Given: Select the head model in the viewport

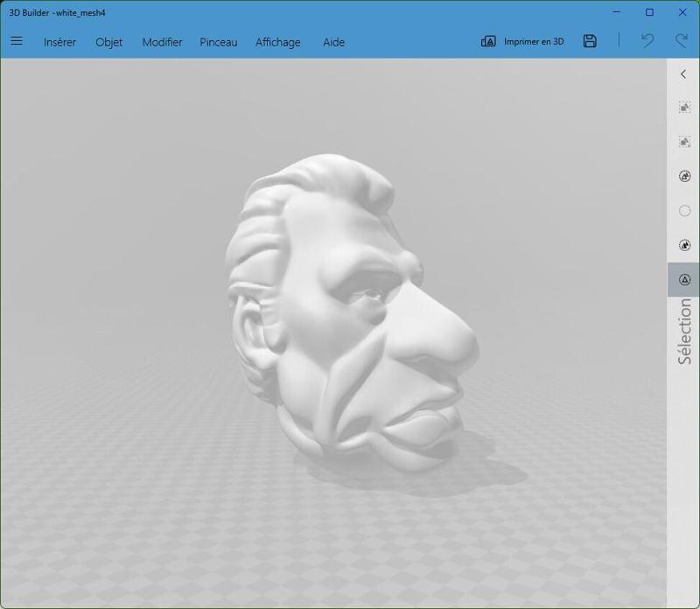Looking at the screenshot, I should (351, 312).
